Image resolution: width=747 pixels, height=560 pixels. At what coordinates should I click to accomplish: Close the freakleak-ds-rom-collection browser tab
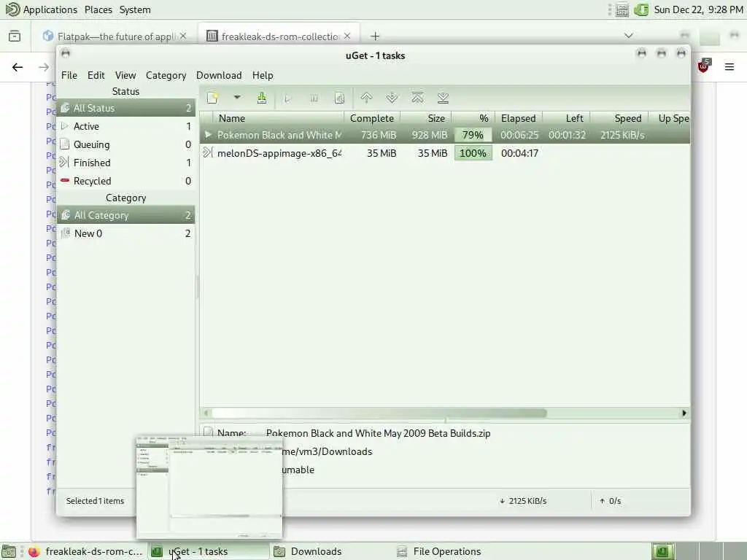pyautogui.click(x=347, y=36)
